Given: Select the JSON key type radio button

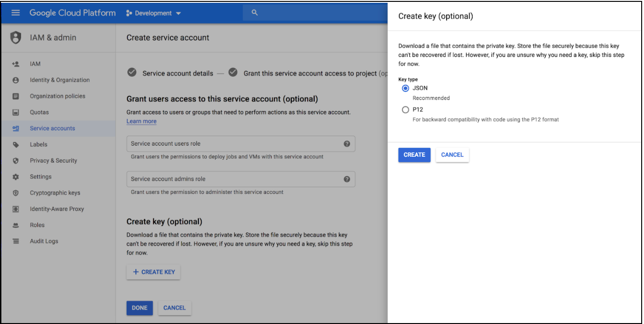Looking at the screenshot, I should [405, 88].
